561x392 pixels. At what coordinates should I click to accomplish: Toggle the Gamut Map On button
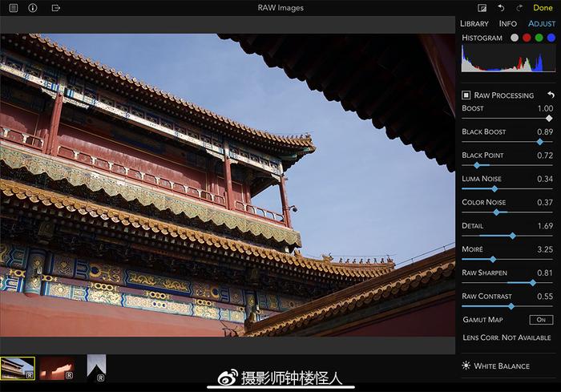pos(541,320)
